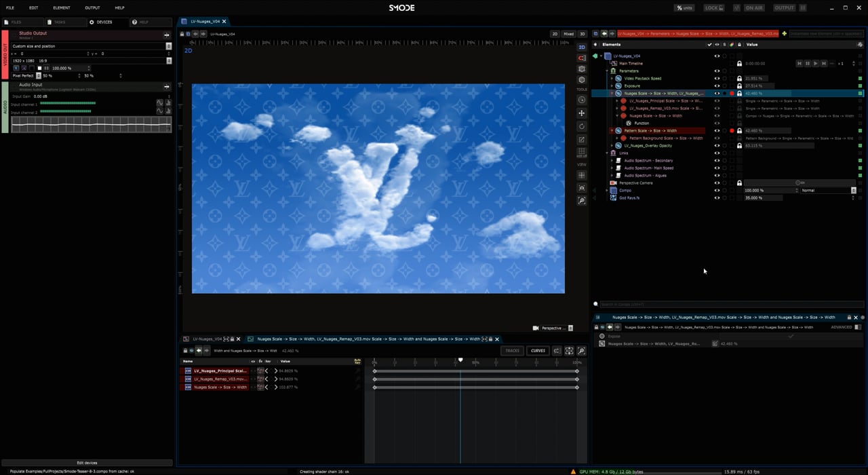Expand the Compo node

tap(606, 190)
